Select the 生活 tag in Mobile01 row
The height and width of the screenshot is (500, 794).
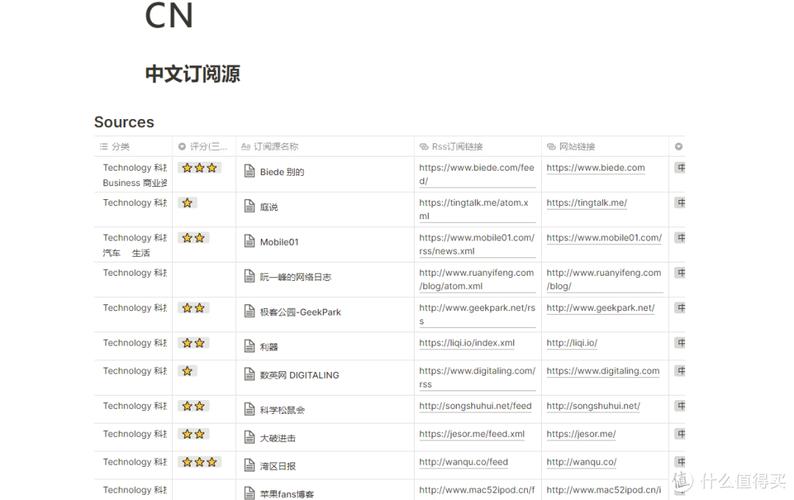[x=141, y=253]
